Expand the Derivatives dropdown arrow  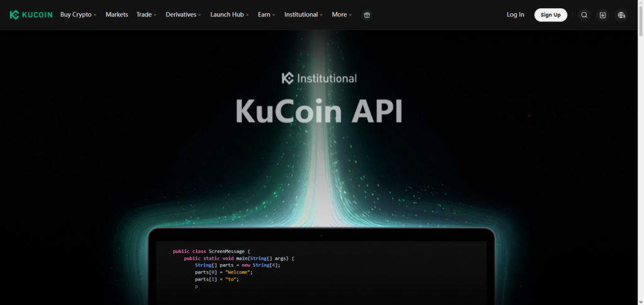(199, 15)
